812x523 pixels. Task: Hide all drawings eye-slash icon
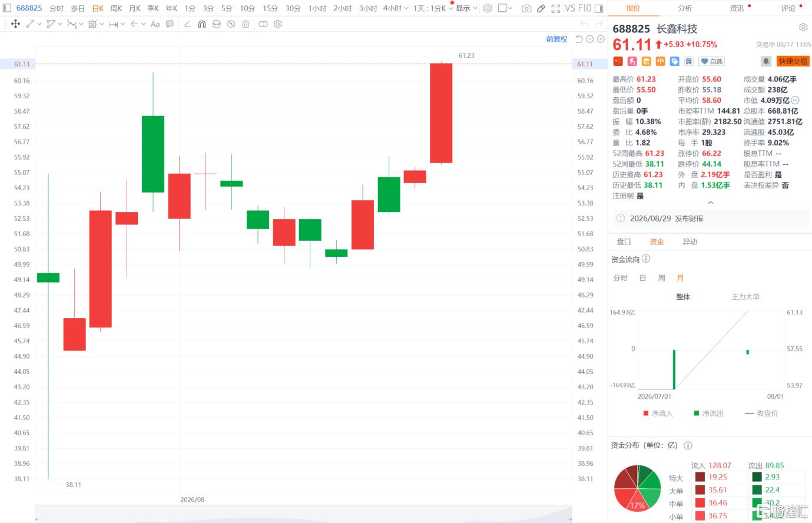[231, 24]
